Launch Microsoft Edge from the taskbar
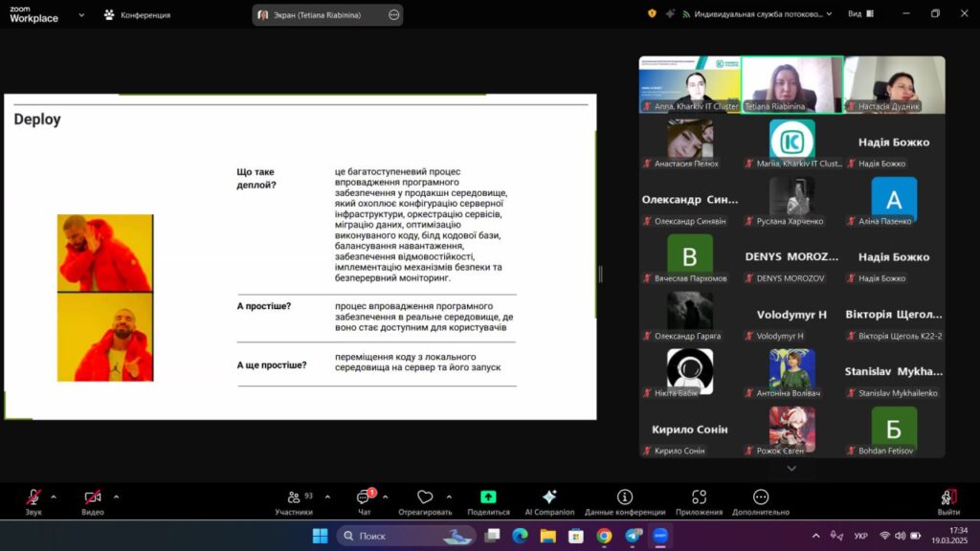980x551 pixels. [x=520, y=536]
